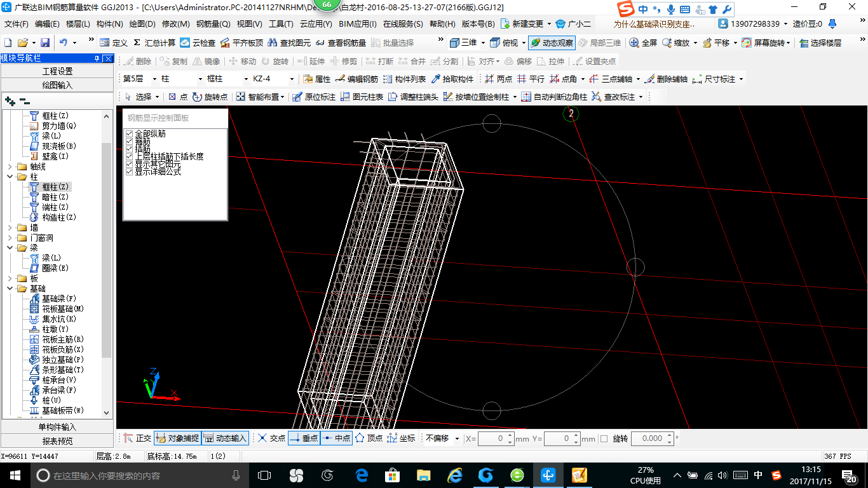Open the 钢筋量(Q) menu
The height and width of the screenshot is (488, 868).
[213, 24]
